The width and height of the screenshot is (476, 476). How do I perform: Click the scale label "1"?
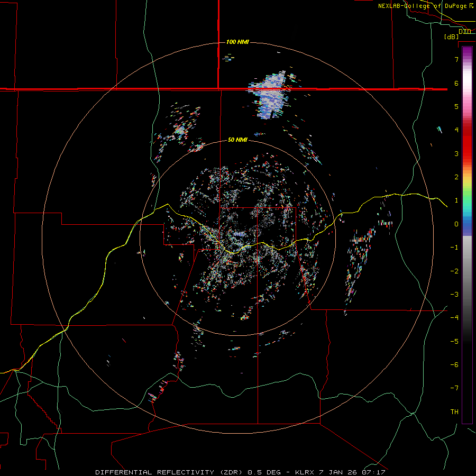click(456, 200)
